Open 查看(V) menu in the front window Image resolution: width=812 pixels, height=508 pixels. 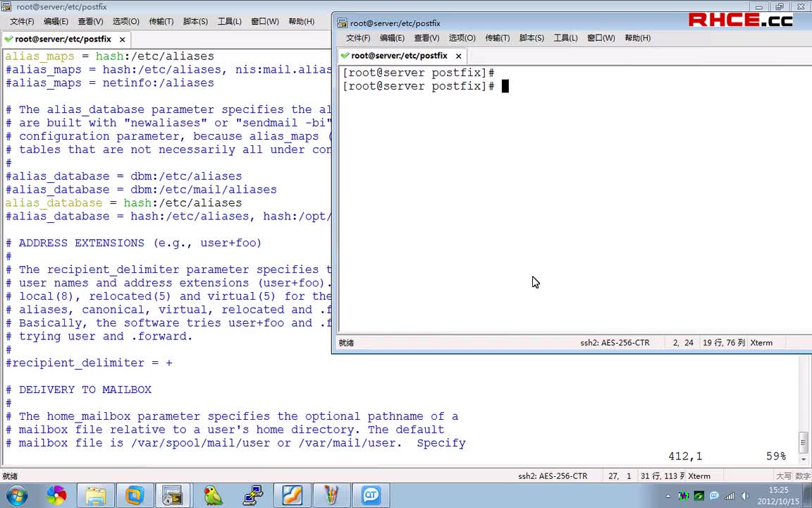pyautogui.click(x=426, y=38)
